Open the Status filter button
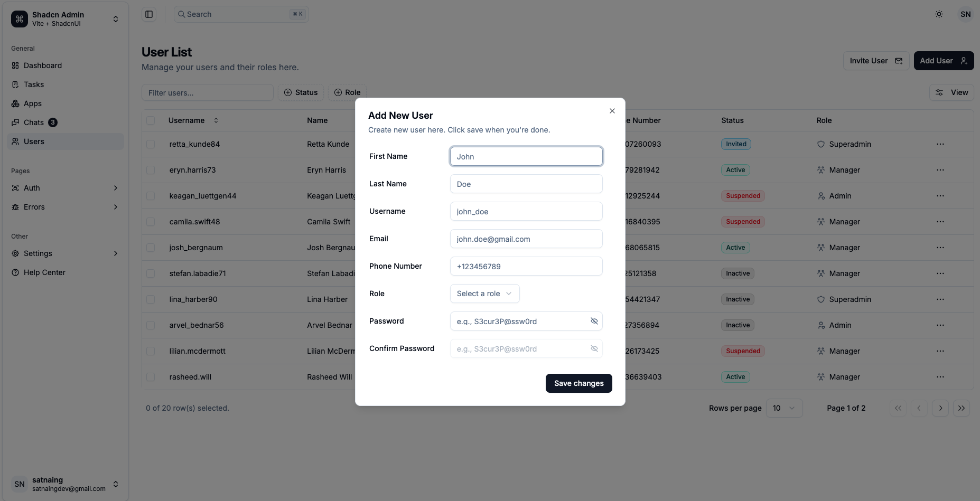The height and width of the screenshot is (501, 980). (x=301, y=92)
